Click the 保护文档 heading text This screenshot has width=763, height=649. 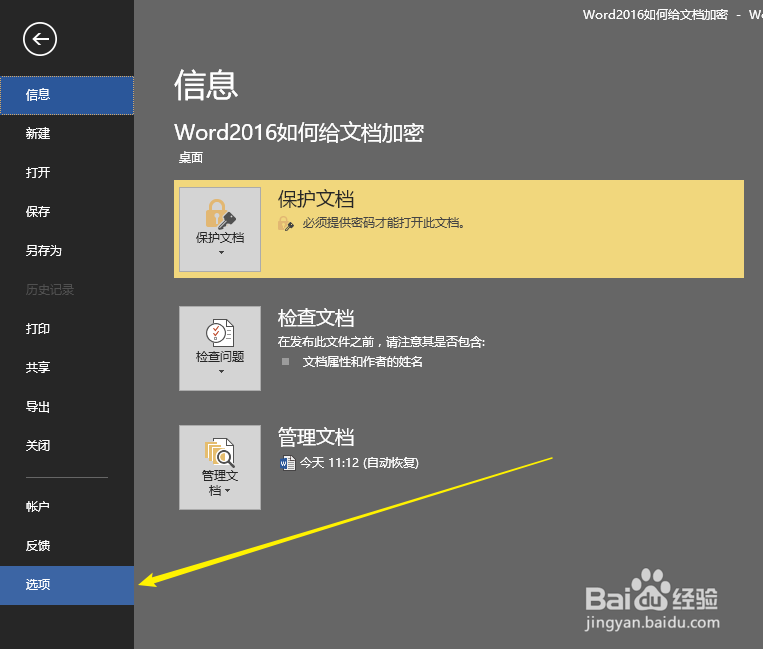click(316, 199)
